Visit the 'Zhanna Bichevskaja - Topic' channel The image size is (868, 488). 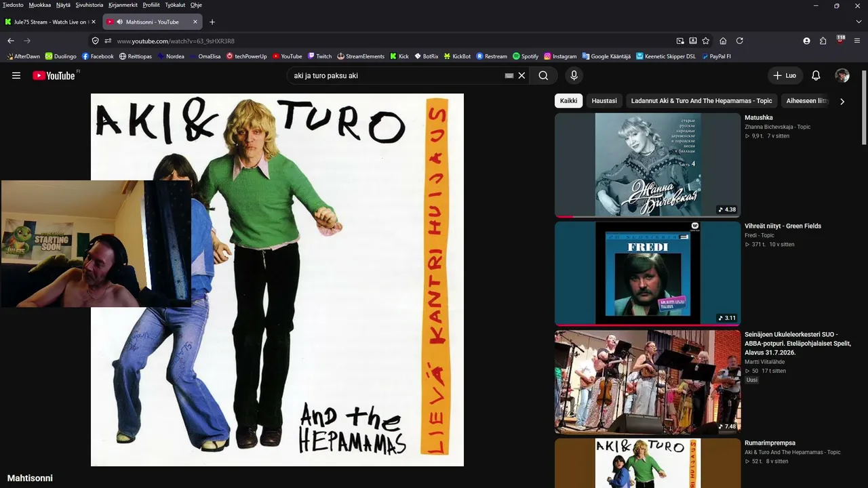pos(777,127)
